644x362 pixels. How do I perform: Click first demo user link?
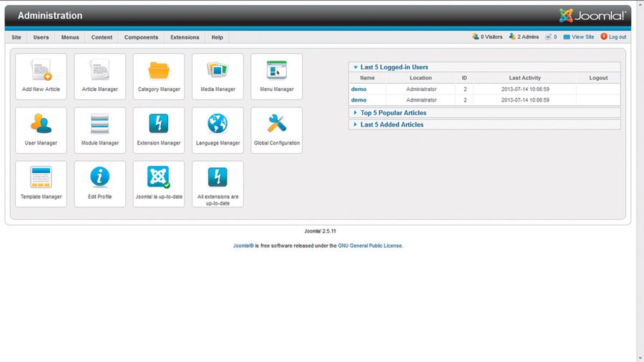pyautogui.click(x=358, y=89)
